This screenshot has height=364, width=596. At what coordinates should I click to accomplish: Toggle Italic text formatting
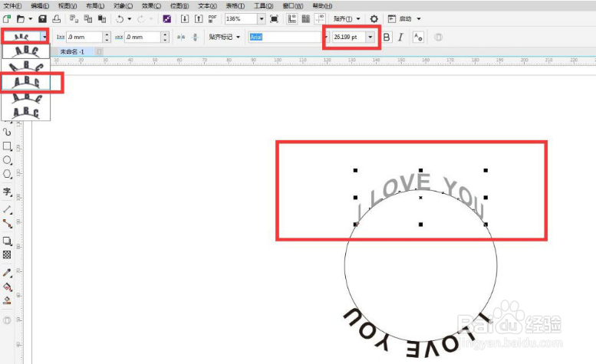pyautogui.click(x=400, y=38)
